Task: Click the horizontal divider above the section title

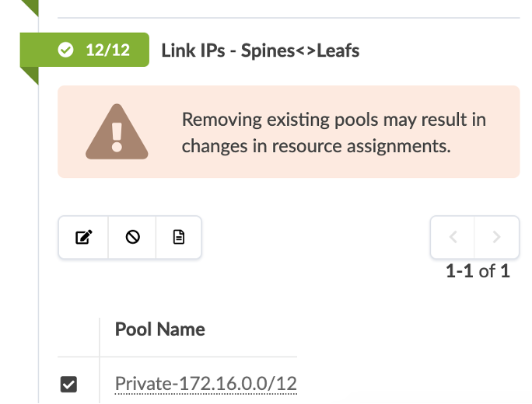Action: click(288, 17)
